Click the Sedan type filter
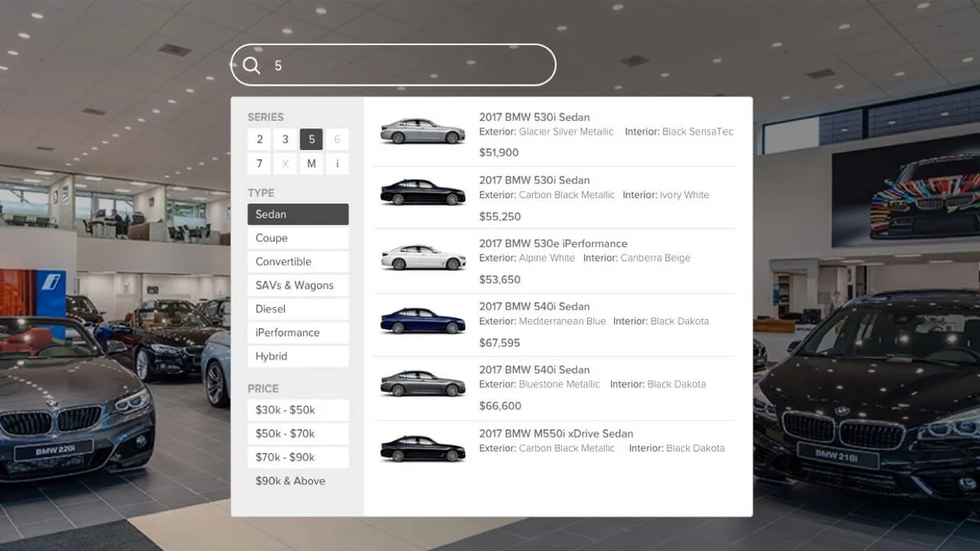Viewport: 980px width, 551px height. coord(297,214)
